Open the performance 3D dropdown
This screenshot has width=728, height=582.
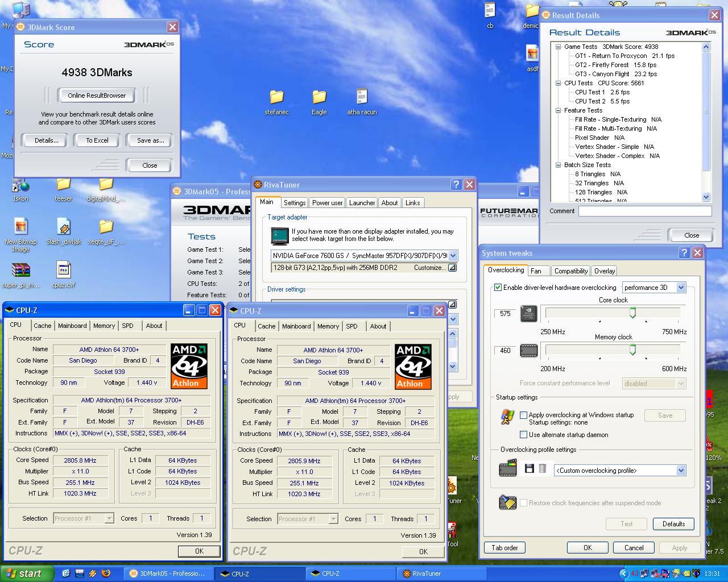(x=681, y=288)
